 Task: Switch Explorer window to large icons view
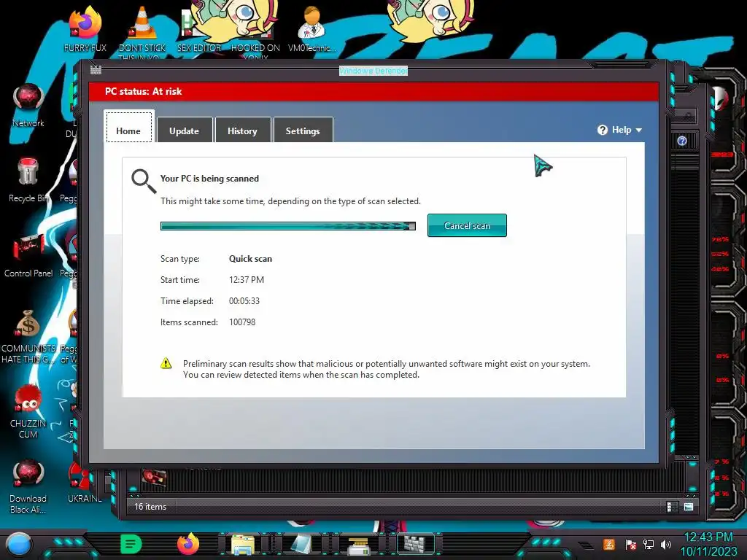coord(689,507)
